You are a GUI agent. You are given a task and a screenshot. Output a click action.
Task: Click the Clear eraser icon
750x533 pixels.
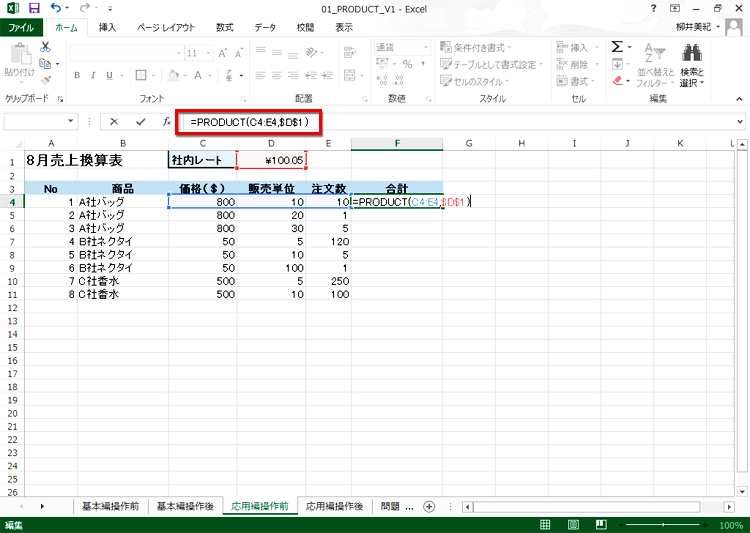[x=618, y=80]
